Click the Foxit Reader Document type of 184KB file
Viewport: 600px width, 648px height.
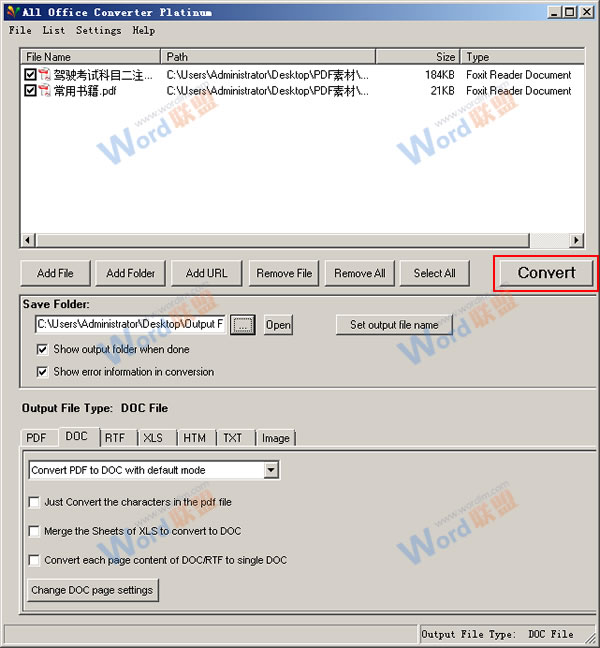(x=519, y=75)
